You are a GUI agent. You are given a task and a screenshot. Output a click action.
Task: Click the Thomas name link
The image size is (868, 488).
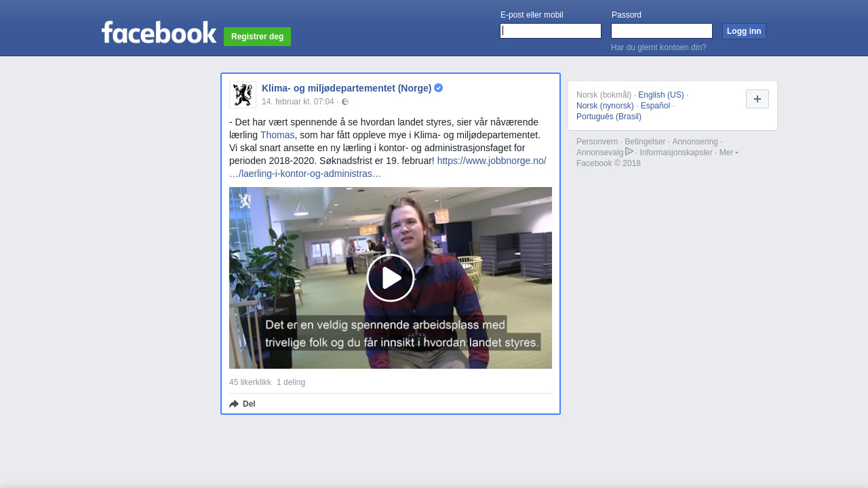tap(277, 135)
